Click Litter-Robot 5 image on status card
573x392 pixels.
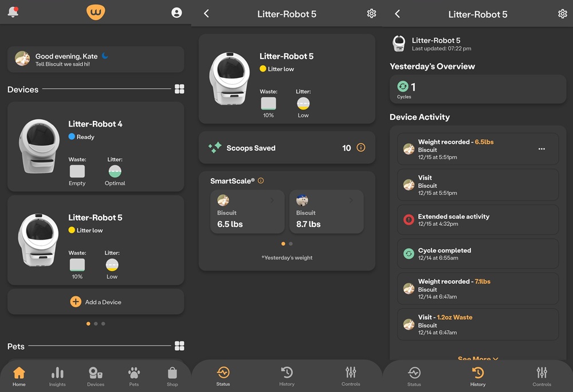point(230,78)
